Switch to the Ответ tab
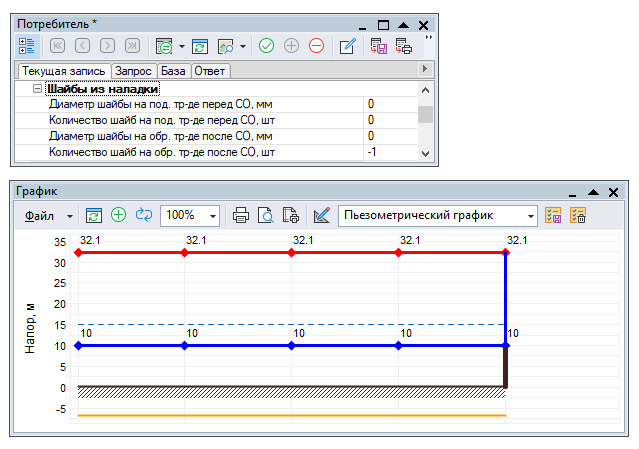The image size is (639, 449). click(209, 71)
